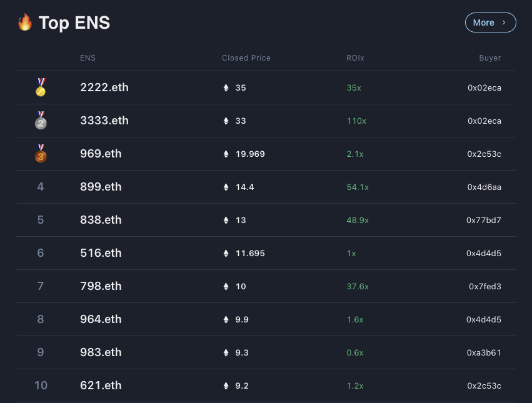Open the 838.eth ENS name
This screenshot has height=403, width=532.
[x=101, y=220]
